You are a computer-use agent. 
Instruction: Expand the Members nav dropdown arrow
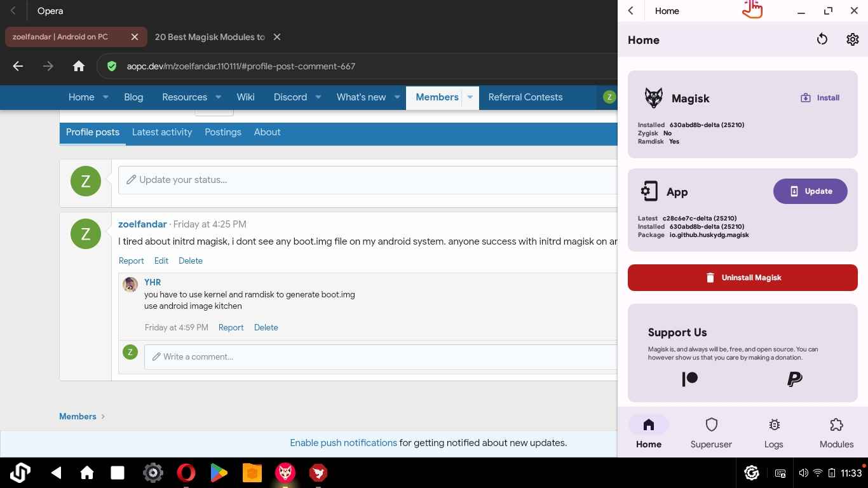pyautogui.click(x=470, y=97)
